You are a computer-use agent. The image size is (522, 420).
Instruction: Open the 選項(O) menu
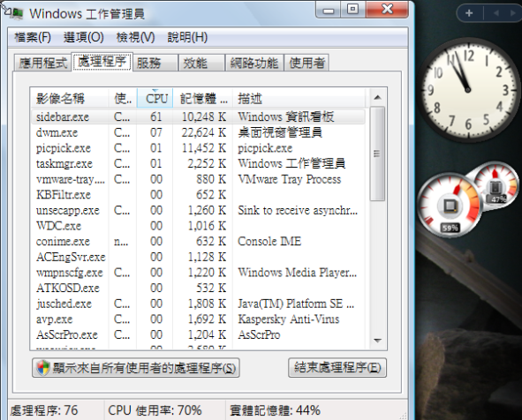(x=84, y=37)
